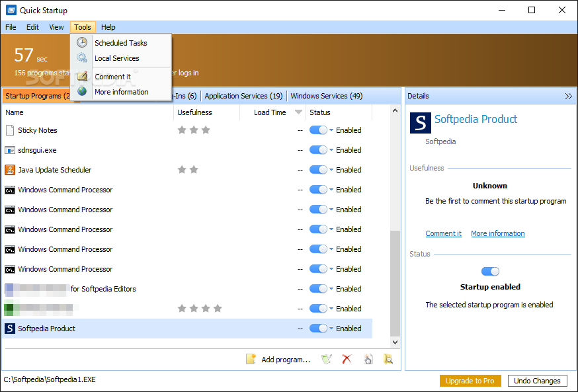Open the Help menu
Viewport: 578px width, 392px height.
point(108,27)
